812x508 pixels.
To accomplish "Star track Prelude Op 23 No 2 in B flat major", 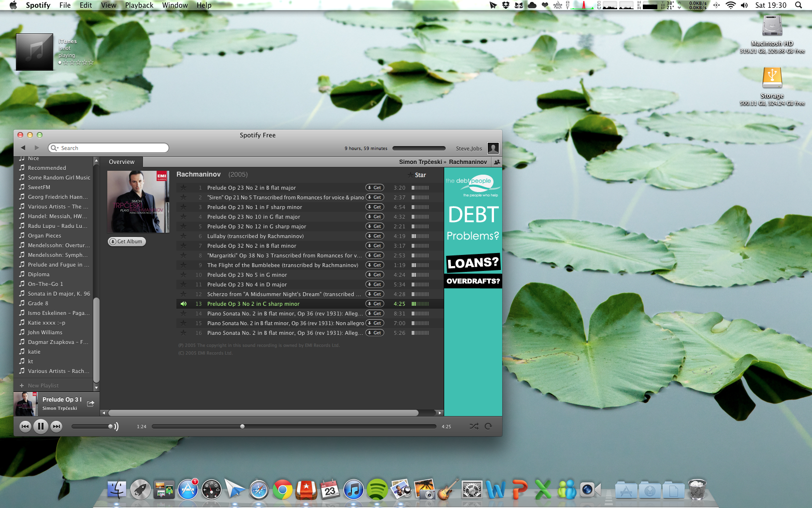I will pyautogui.click(x=184, y=187).
